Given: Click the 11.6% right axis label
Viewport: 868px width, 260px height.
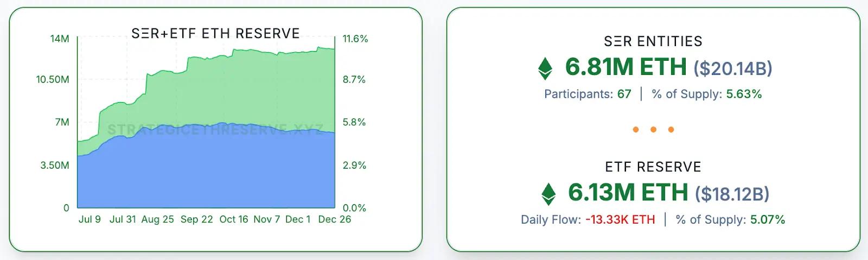Looking at the screenshot, I should (355, 39).
